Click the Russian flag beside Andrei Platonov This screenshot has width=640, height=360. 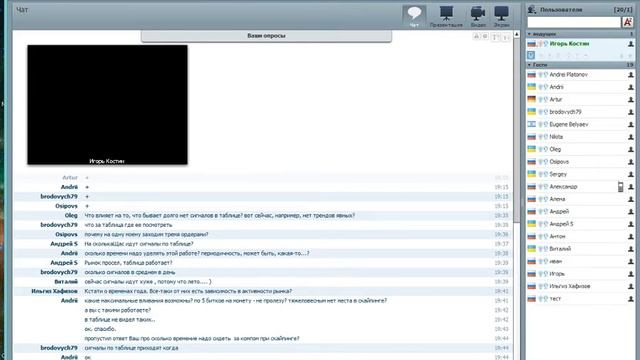pyautogui.click(x=531, y=75)
